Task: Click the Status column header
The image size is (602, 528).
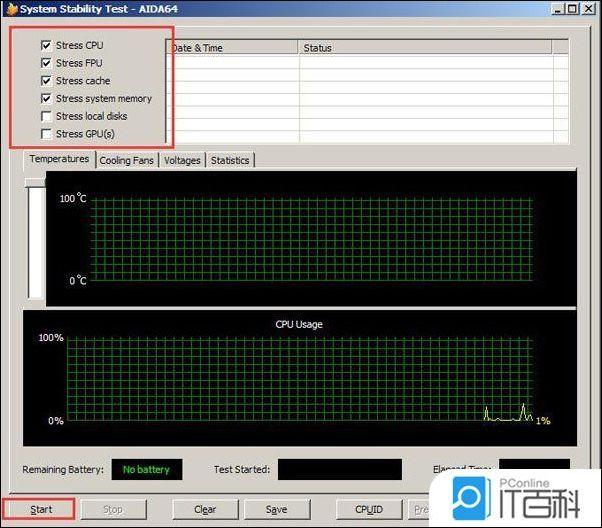Action: [x=425, y=48]
